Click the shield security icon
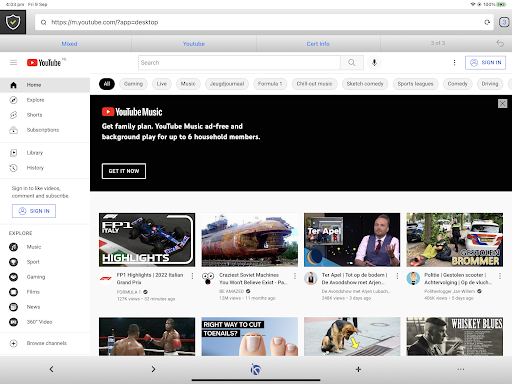Image resolution: width=512 pixels, height=384 pixels. point(13,22)
